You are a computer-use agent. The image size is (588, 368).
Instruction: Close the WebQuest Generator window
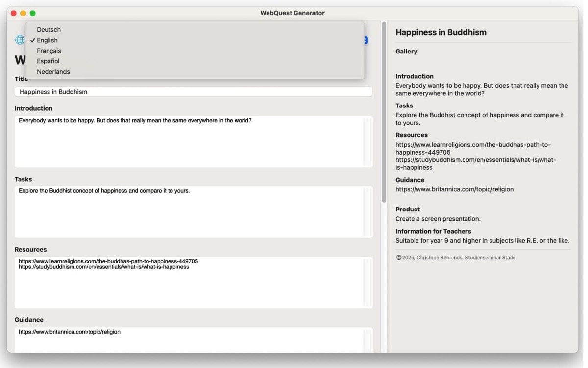tap(14, 13)
